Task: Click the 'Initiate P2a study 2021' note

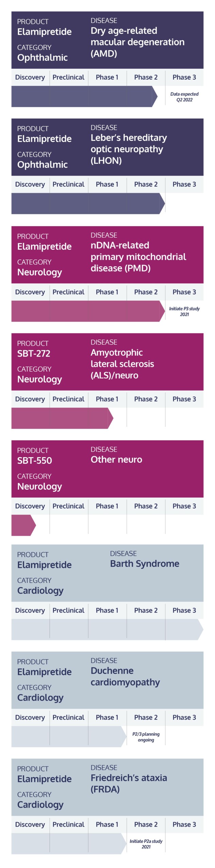Action: 146,844
